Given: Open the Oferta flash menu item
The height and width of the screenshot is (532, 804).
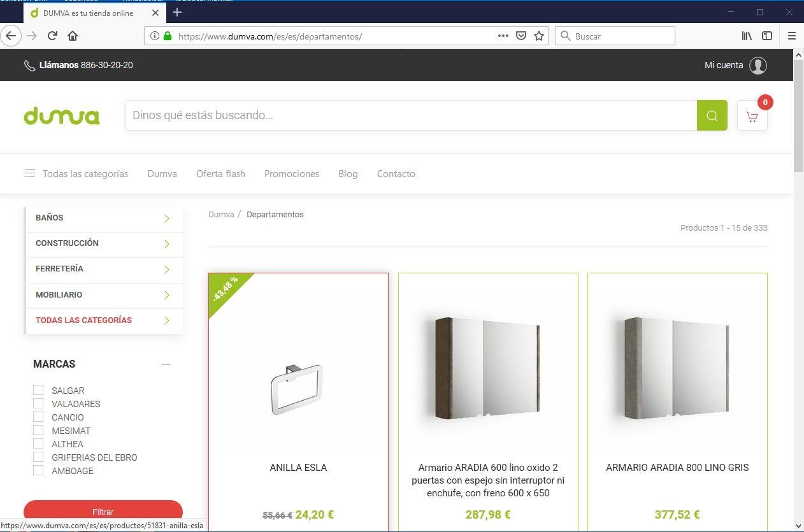Looking at the screenshot, I should (x=220, y=174).
